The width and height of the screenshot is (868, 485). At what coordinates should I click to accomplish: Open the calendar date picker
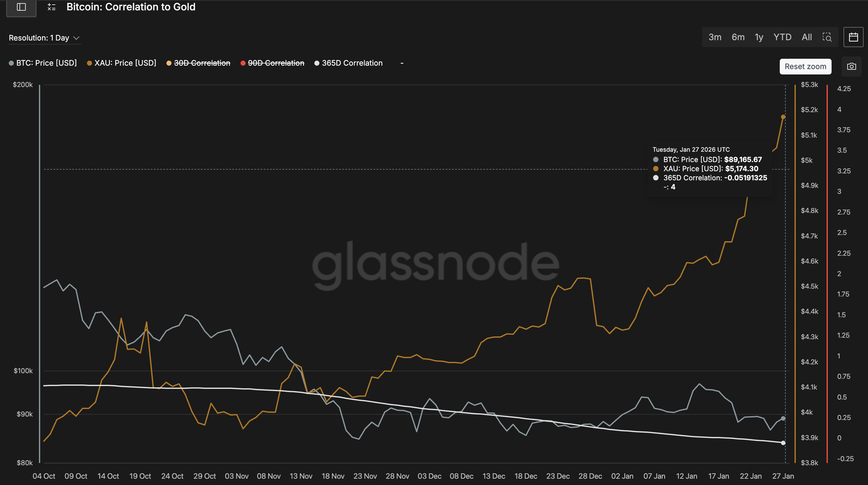[853, 37]
